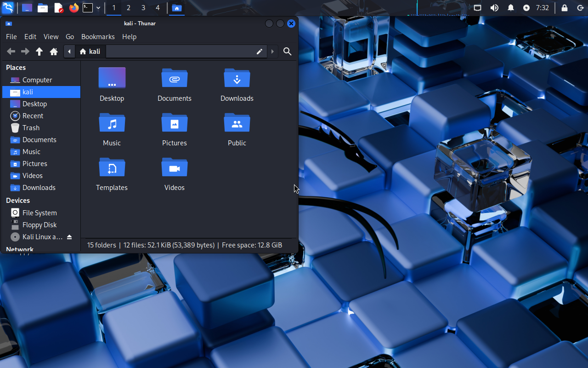Switch to workspace 3
Screen dimensions: 588x368
(x=143, y=8)
